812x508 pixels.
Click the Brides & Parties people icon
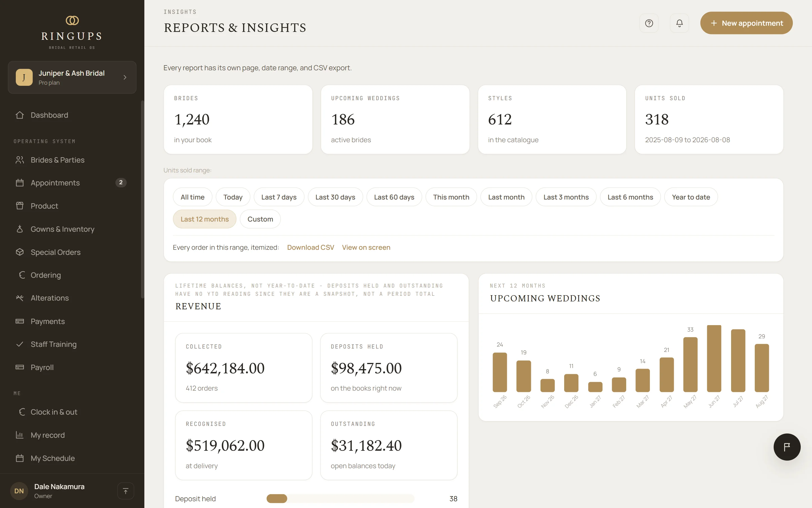[x=20, y=160]
